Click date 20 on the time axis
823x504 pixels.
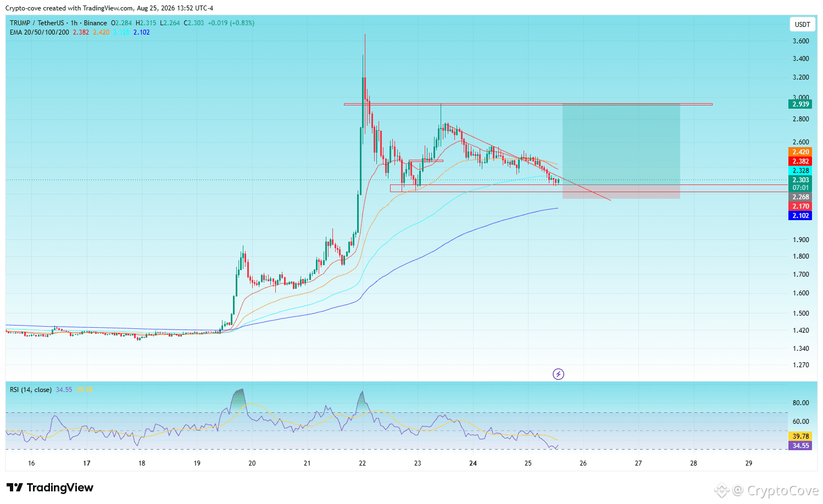tap(252, 463)
